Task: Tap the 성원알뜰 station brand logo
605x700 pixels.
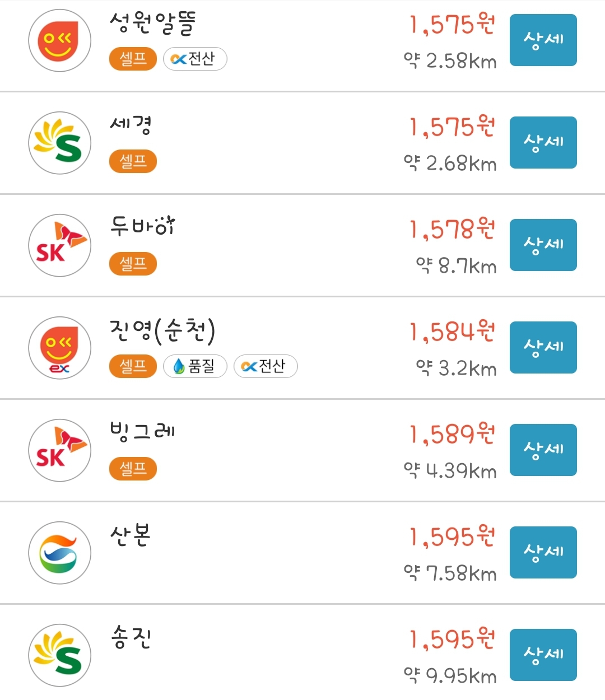Action: (x=60, y=40)
